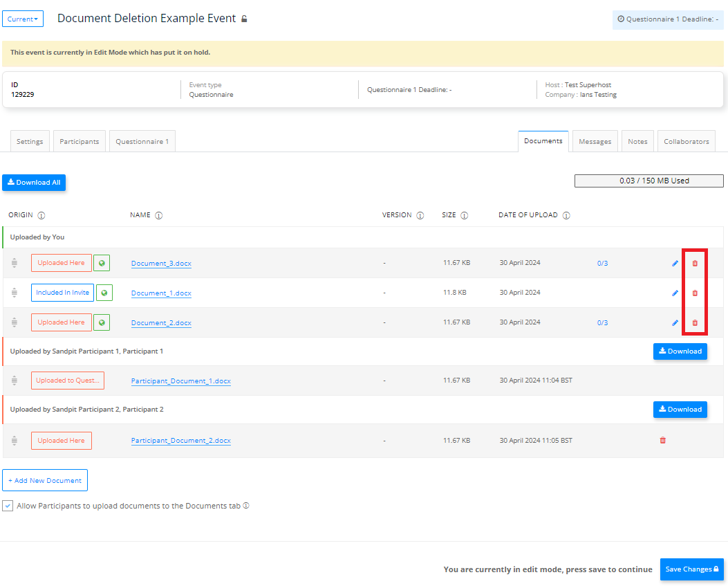Viewport: 728px width, 586px height.
Task: Click the drag handle for Document_2.docx
Action: 15,322
